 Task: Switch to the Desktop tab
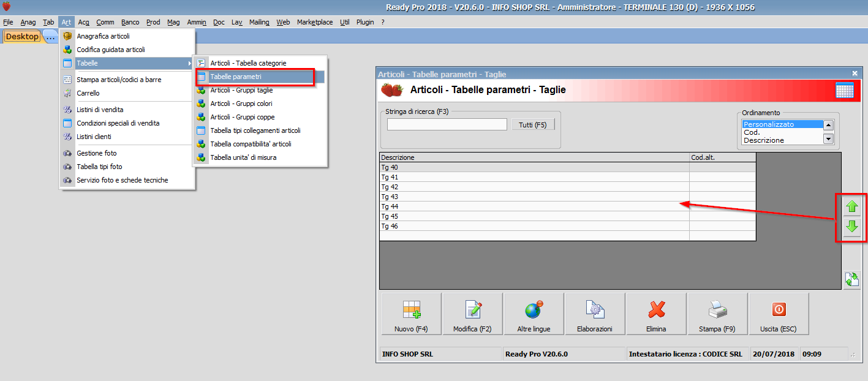click(22, 36)
